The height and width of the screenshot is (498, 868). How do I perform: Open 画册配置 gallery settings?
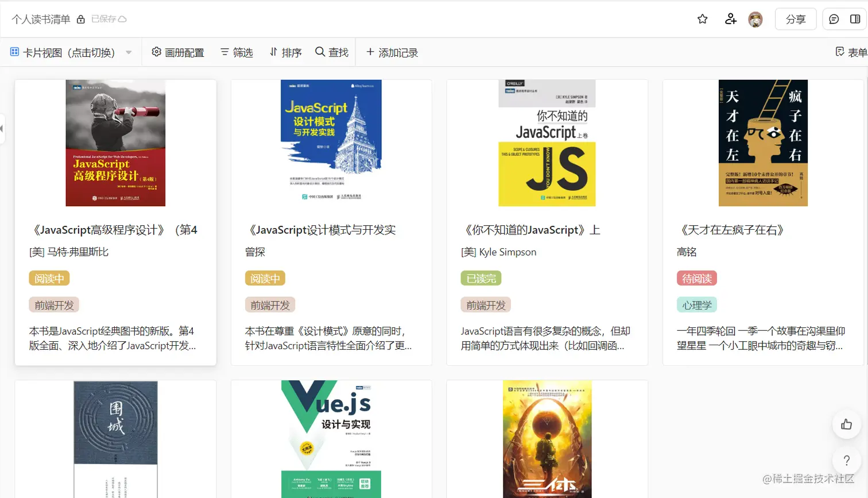177,52
